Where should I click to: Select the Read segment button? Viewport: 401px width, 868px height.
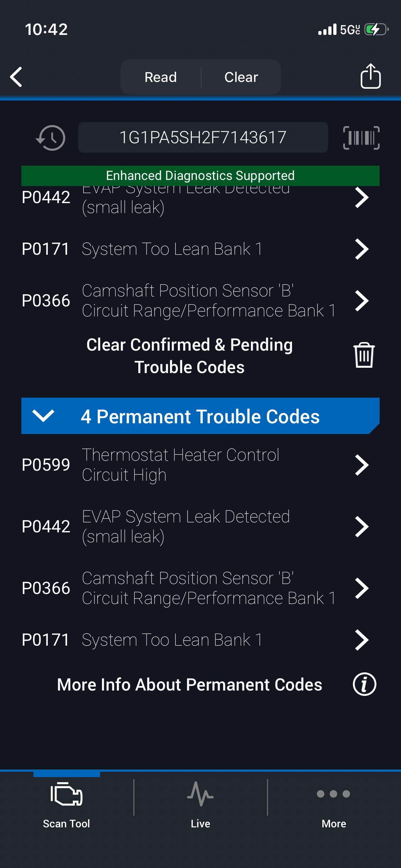161,77
